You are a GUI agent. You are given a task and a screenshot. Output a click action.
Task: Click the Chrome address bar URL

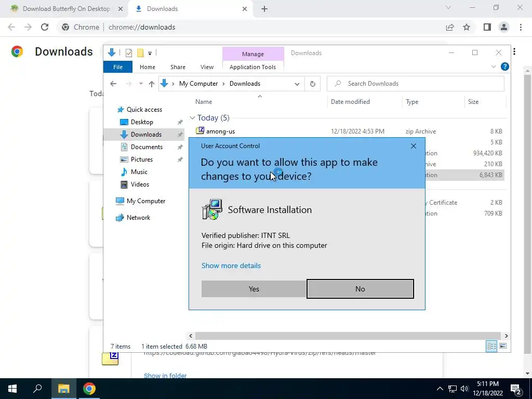click(142, 27)
